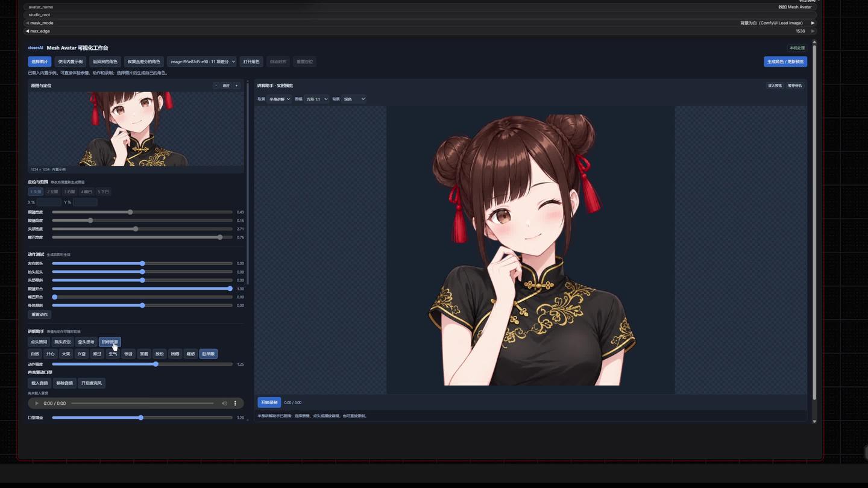Viewport: 868px width, 488px height.
Task: Select the 眨单眼 wink expression
Action: click(x=209, y=354)
